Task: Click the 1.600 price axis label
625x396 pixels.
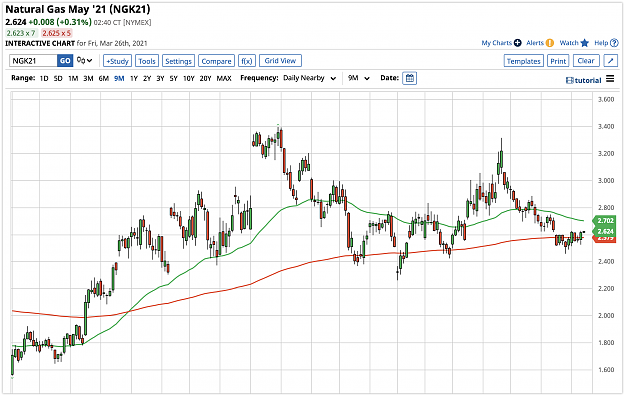Action: click(x=606, y=370)
